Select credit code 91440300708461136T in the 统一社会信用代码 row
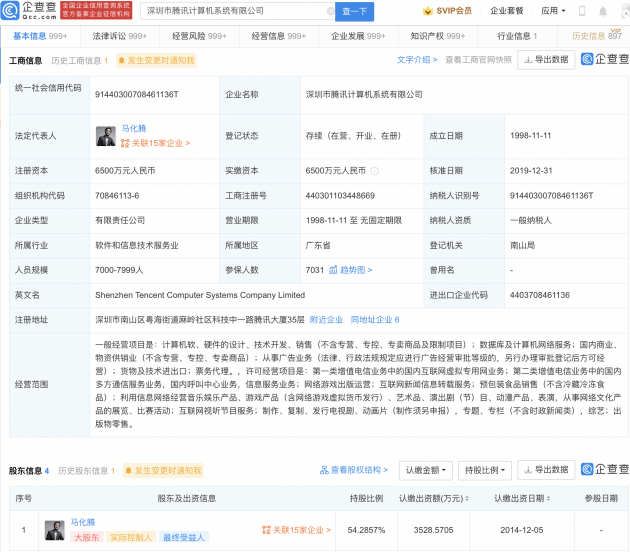This screenshot has height=552, width=630. pyautogui.click(x=137, y=95)
